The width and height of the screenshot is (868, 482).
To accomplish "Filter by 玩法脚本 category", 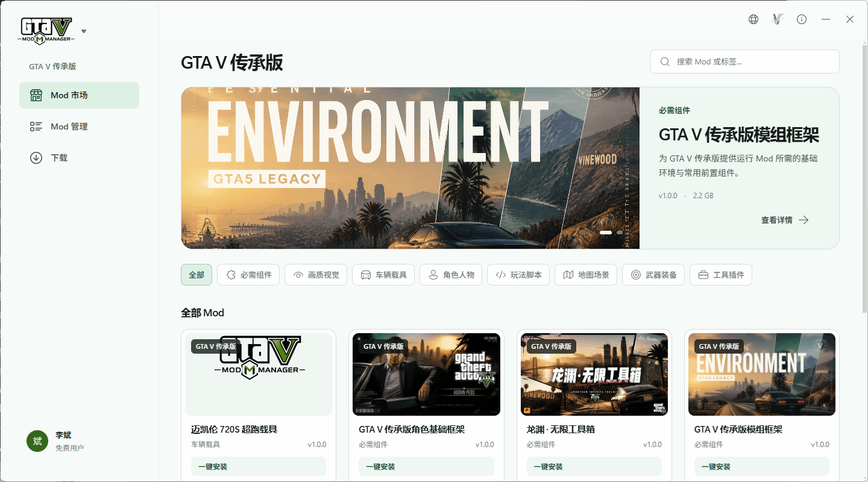I will [x=518, y=275].
